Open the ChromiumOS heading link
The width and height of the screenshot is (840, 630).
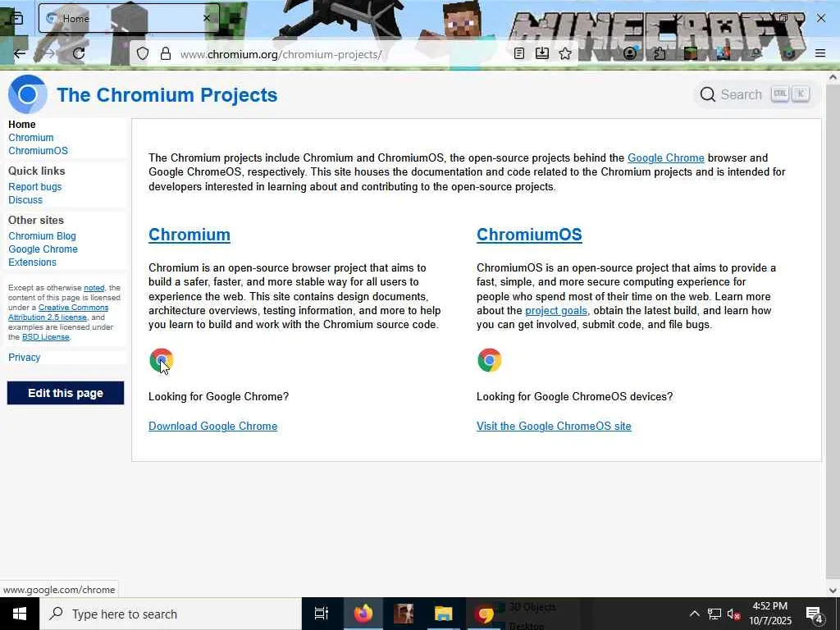529,235
